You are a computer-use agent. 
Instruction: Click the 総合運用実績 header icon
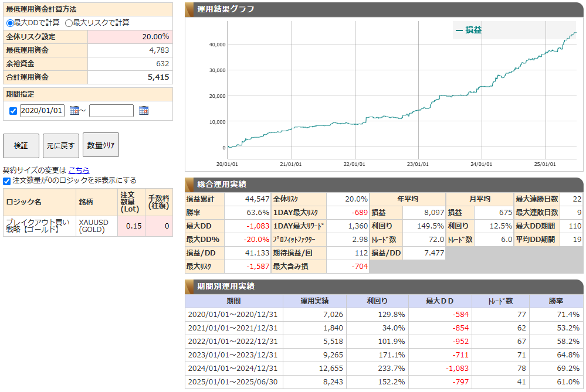pyautogui.click(x=191, y=185)
